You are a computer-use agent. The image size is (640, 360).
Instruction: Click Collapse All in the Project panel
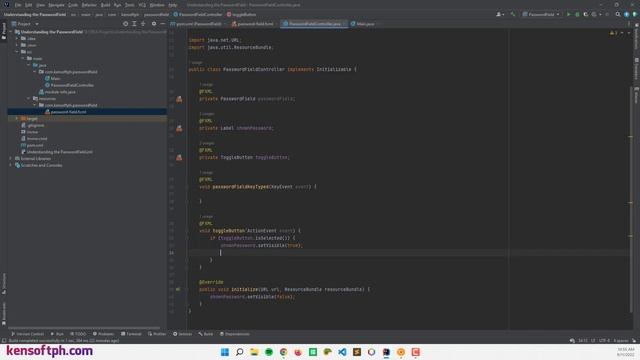pos(143,24)
